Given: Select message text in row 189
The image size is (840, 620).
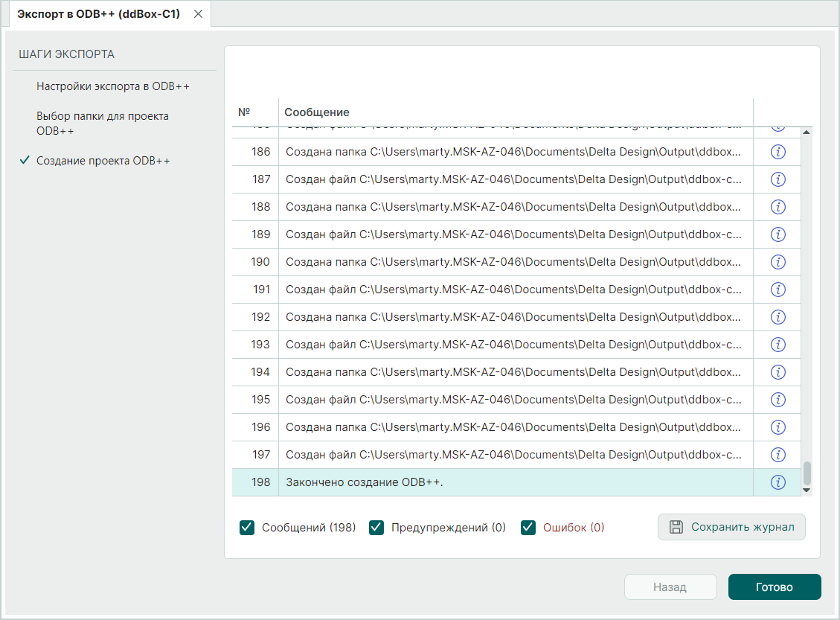Looking at the screenshot, I should coord(513,234).
